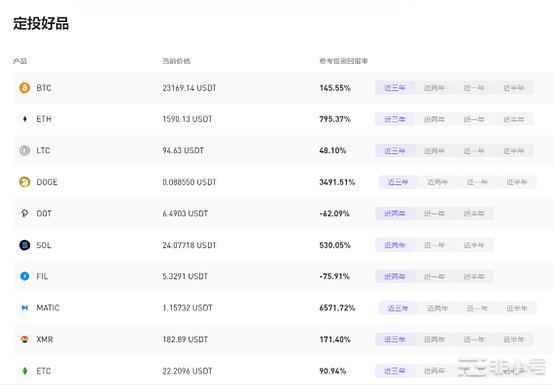The width and height of the screenshot is (554, 385).
Task: Select 近半年 period in ETH row
Action: (x=514, y=119)
